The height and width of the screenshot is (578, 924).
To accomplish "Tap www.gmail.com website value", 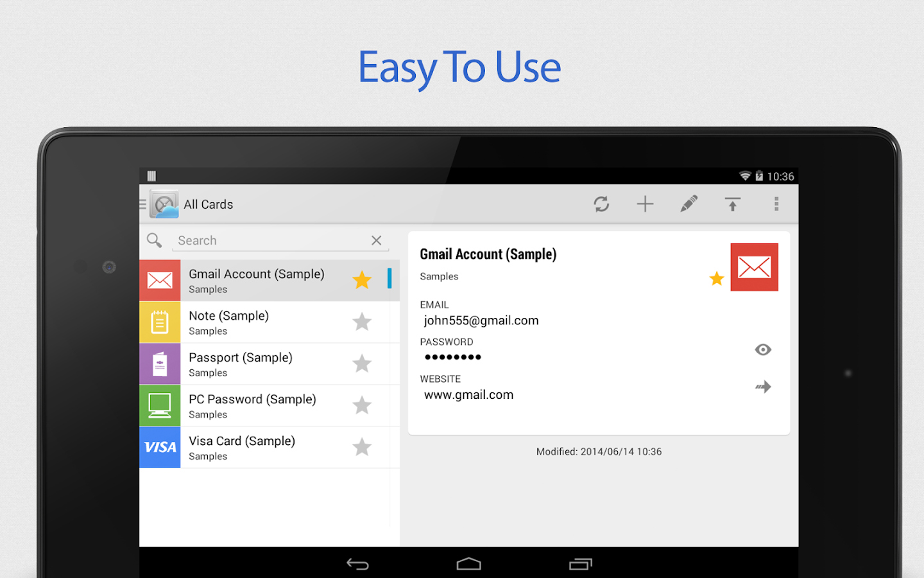I will tap(469, 395).
